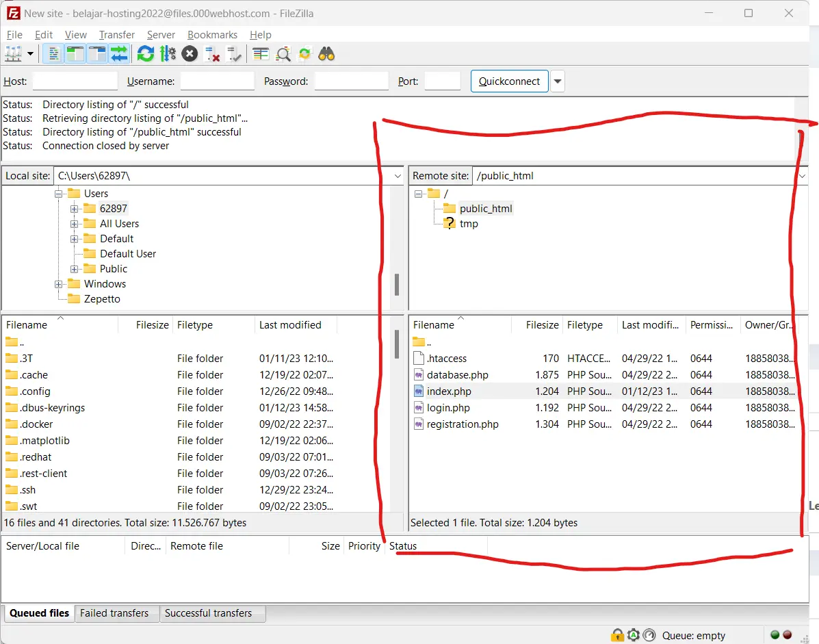
Task: Toggle synchronized browsing
Action: 304,54
